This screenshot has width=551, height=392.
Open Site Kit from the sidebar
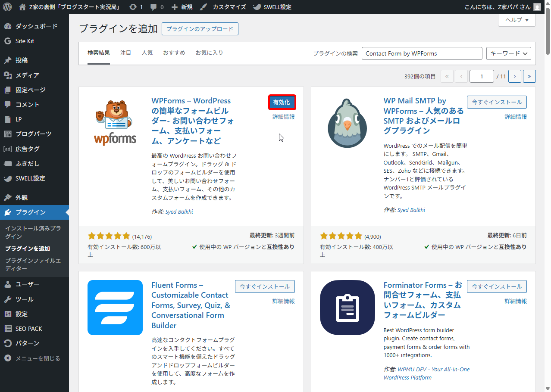(x=25, y=41)
